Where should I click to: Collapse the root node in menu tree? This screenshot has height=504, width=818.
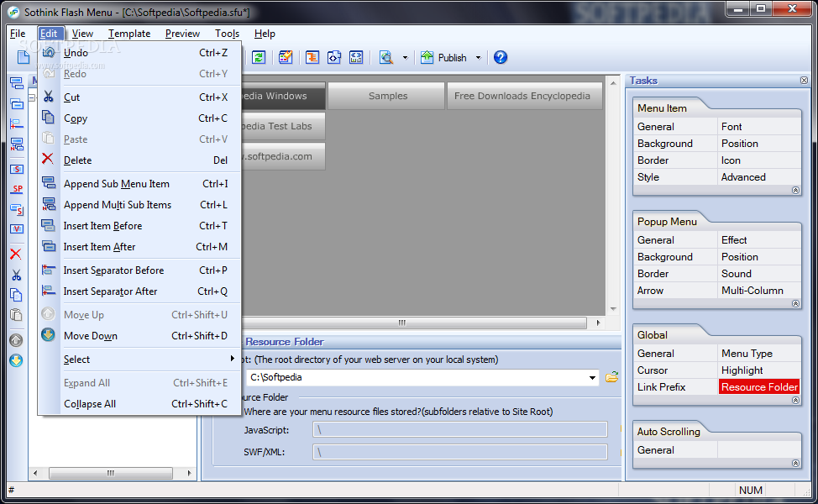[x=33, y=97]
